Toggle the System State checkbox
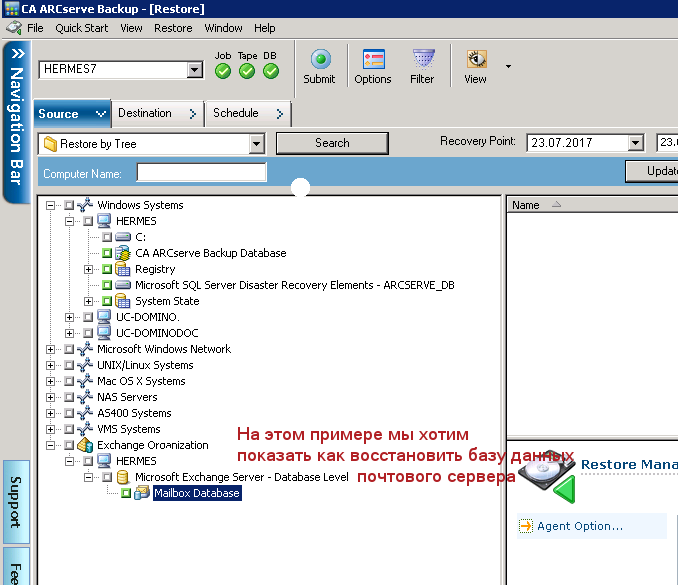 tap(107, 301)
